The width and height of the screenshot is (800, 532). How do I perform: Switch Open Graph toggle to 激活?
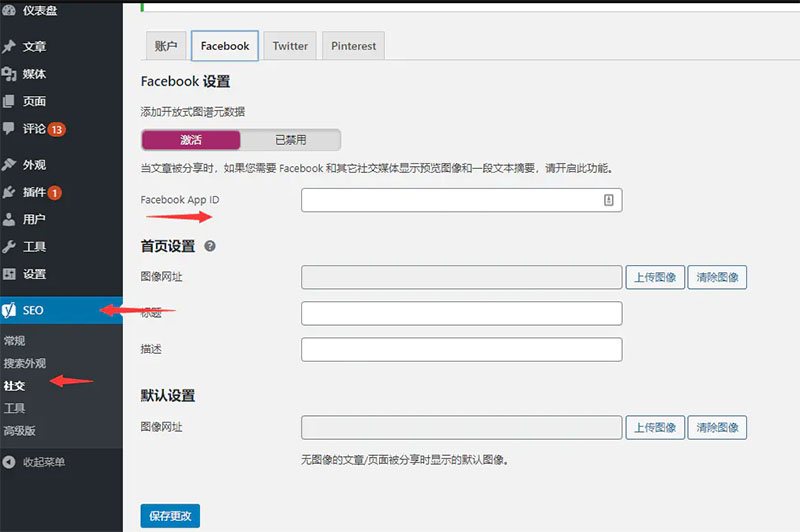pyautogui.click(x=191, y=140)
